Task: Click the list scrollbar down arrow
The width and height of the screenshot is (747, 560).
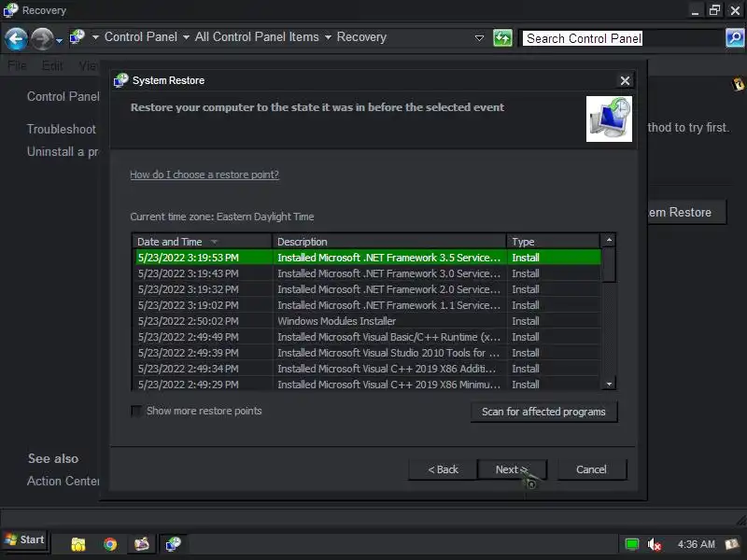Action: [x=609, y=384]
